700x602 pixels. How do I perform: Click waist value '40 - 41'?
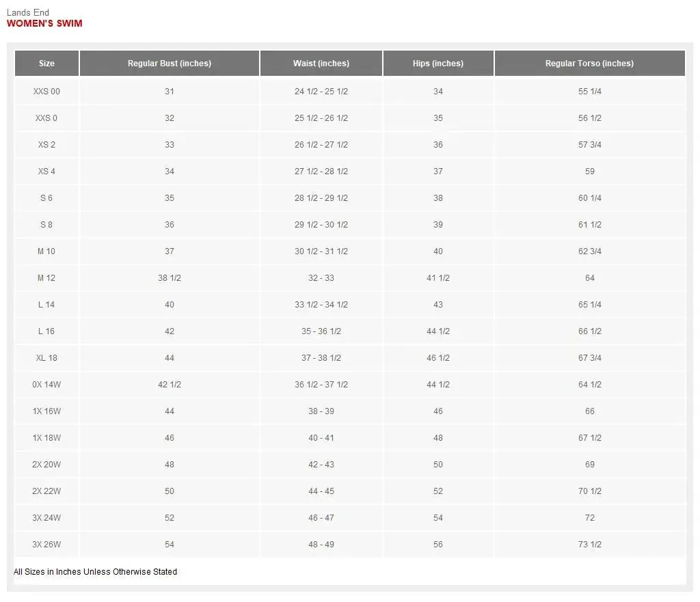321,438
